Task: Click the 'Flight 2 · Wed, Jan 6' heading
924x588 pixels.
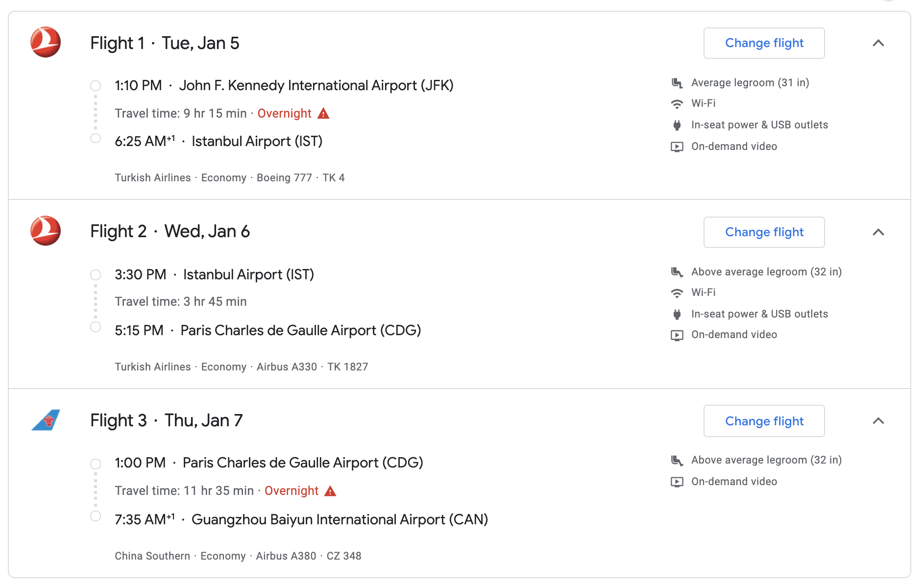Action: pos(170,231)
